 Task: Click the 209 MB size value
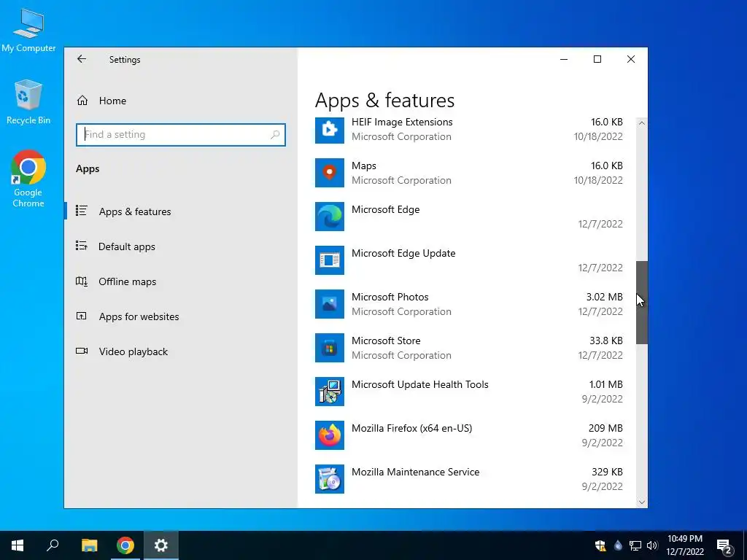coord(605,428)
